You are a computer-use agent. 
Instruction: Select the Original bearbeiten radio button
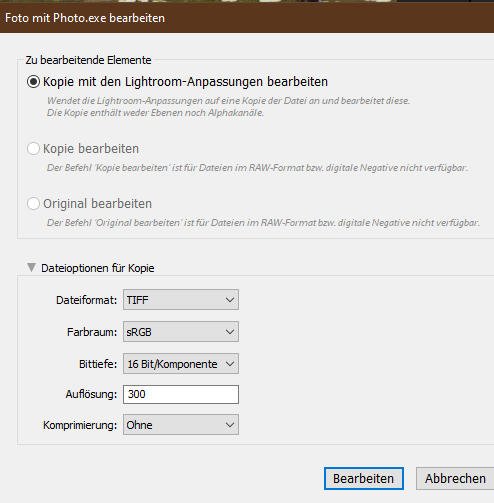tap(33, 203)
